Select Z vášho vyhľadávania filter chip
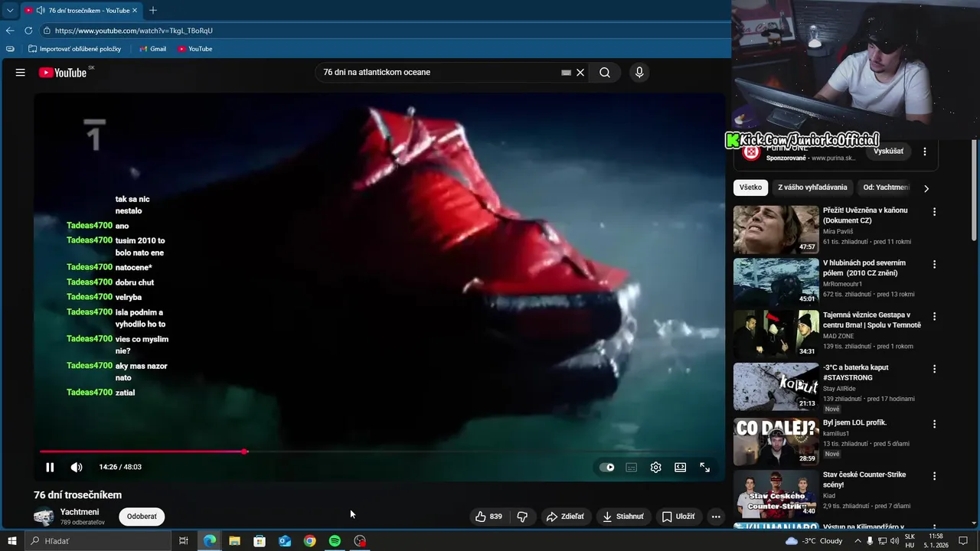980x551 pixels. click(812, 187)
